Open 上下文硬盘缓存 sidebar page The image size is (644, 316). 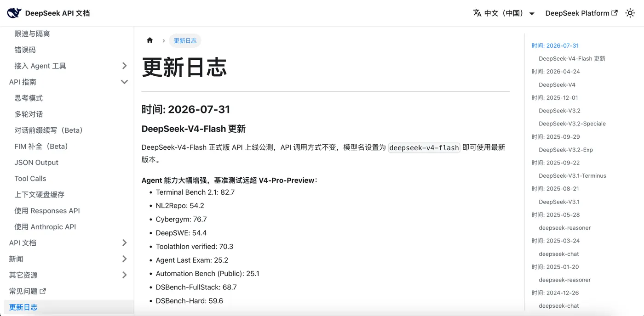pos(40,194)
